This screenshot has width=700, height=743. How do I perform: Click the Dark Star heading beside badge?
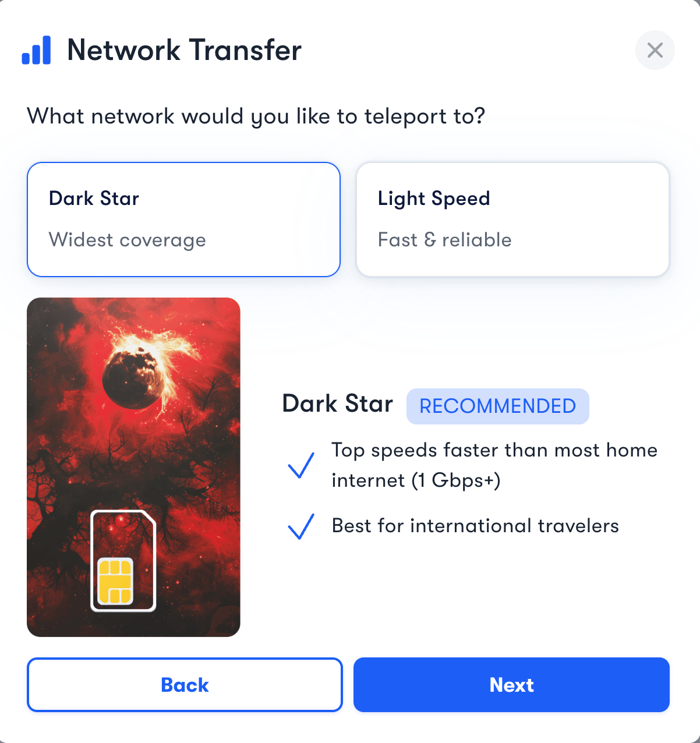click(338, 404)
